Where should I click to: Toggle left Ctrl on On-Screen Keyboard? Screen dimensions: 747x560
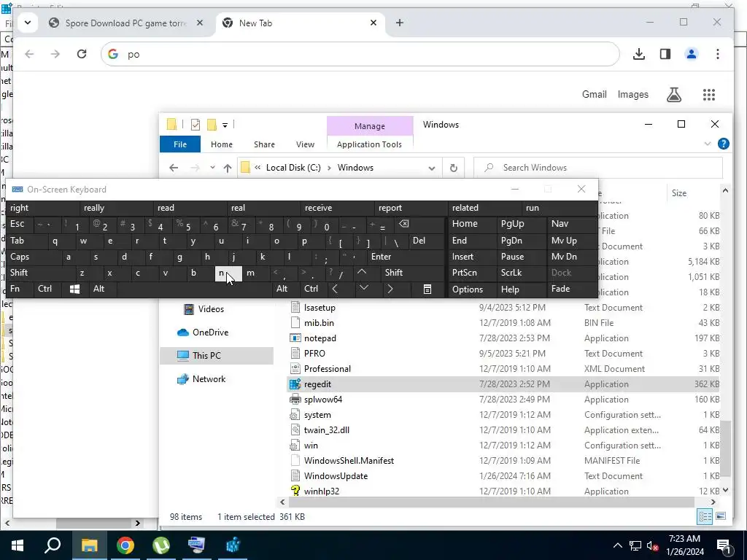tap(47, 289)
